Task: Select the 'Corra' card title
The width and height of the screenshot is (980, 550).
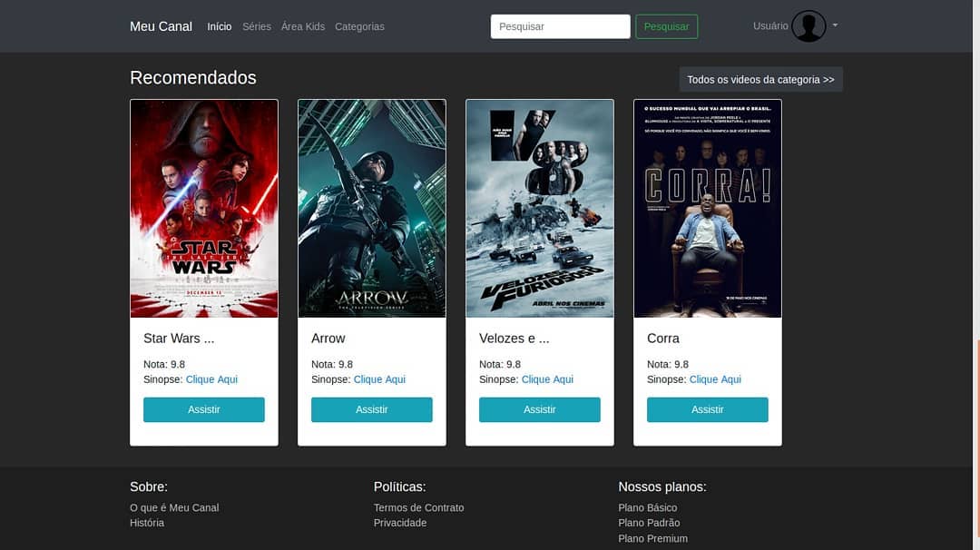Action: [663, 339]
